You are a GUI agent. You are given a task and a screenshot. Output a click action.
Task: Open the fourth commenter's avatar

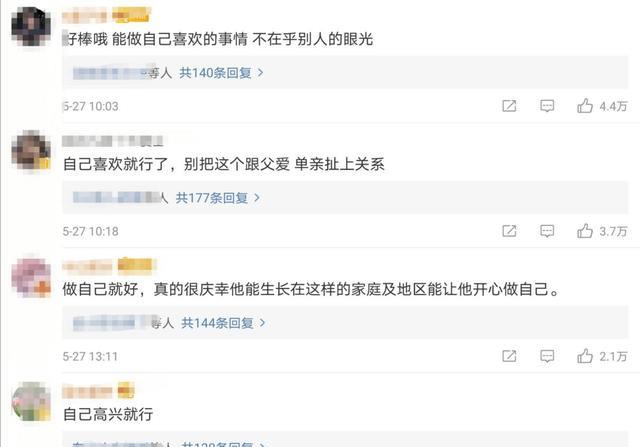tap(31, 400)
